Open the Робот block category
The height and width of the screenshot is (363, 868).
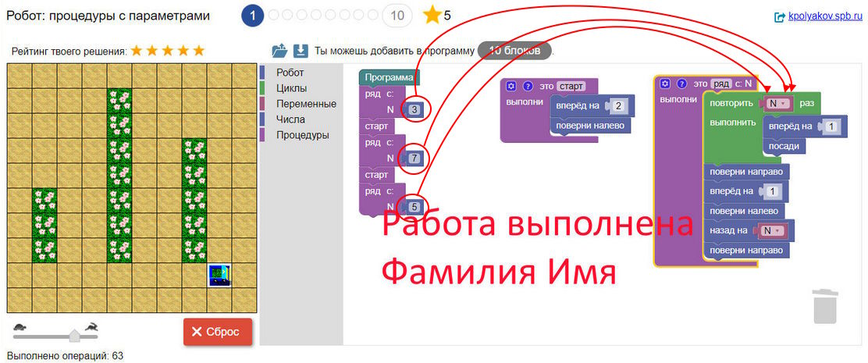click(x=290, y=73)
